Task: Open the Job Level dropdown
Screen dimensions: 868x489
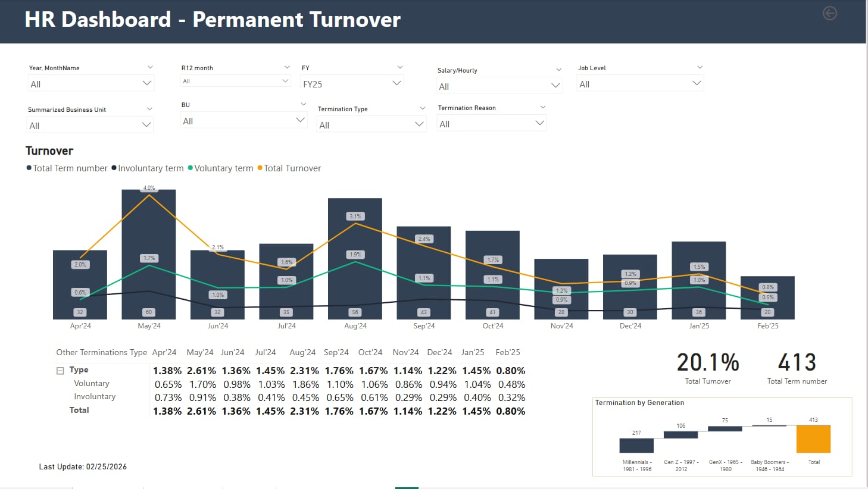Action: (x=696, y=83)
